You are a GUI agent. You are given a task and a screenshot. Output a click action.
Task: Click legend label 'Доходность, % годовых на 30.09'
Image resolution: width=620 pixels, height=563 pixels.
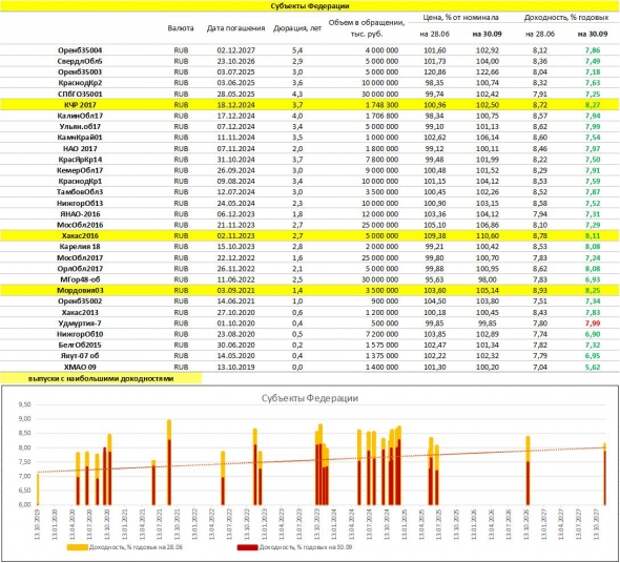click(305, 547)
